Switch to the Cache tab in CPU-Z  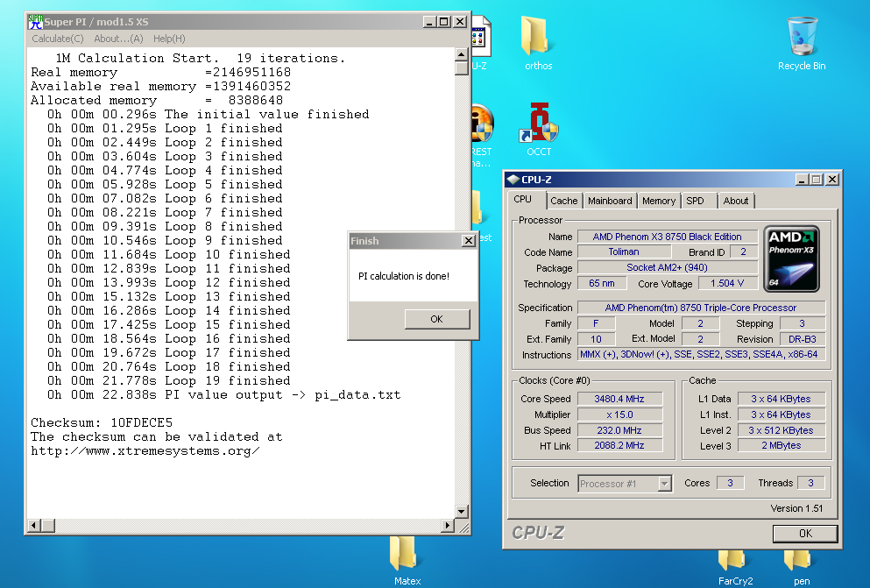click(563, 201)
